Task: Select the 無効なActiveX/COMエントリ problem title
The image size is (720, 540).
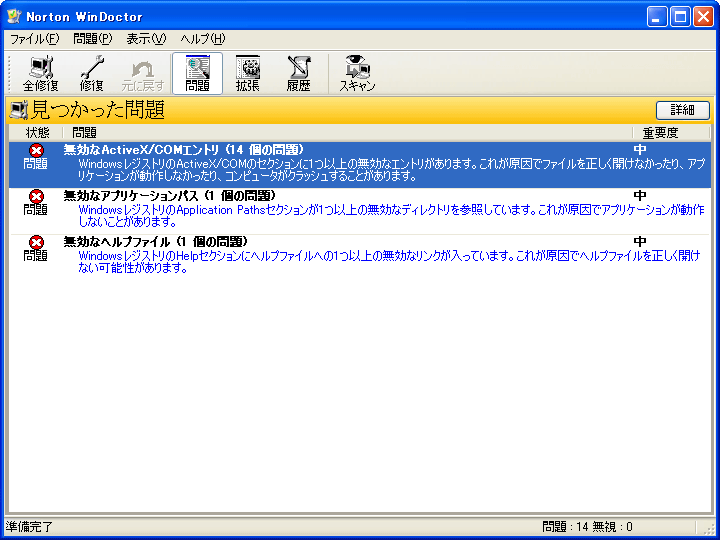Action: (184, 150)
